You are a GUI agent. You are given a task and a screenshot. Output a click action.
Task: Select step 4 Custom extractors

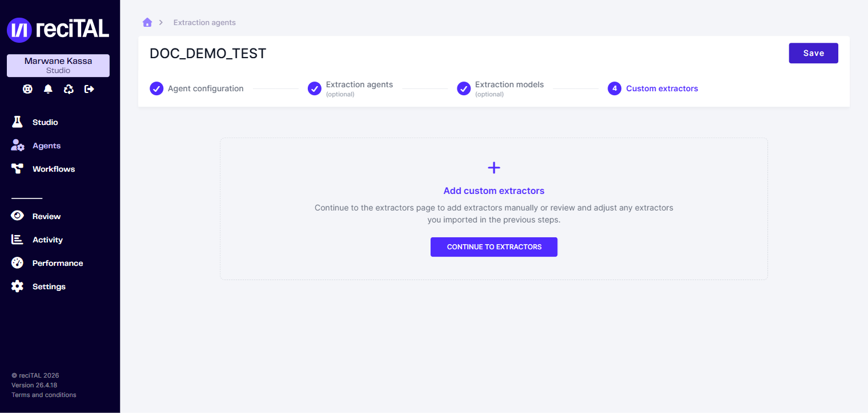pyautogui.click(x=653, y=88)
